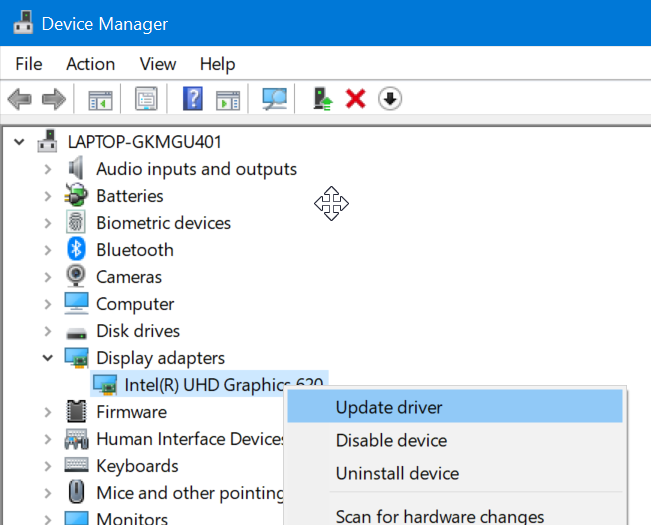Screen dimensions: 651x525
Task: Select Disable device in context menu
Action: pos(391,440)
